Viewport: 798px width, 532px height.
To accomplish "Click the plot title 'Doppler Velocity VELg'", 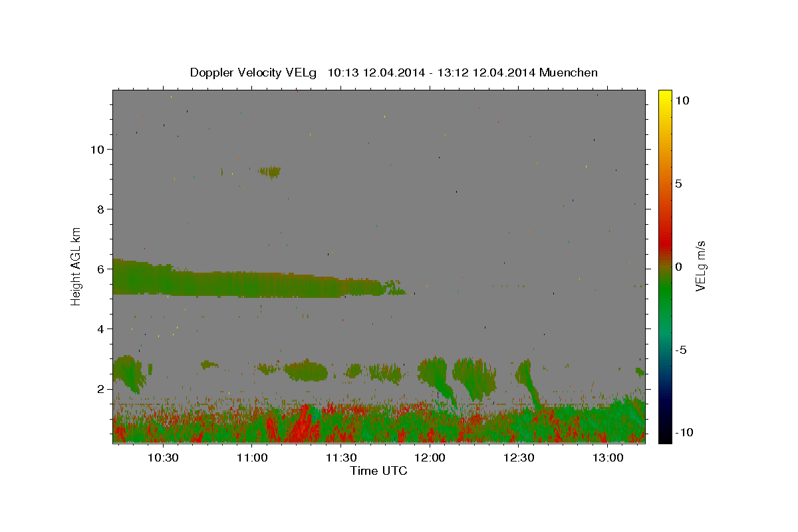I will (254, 72).
